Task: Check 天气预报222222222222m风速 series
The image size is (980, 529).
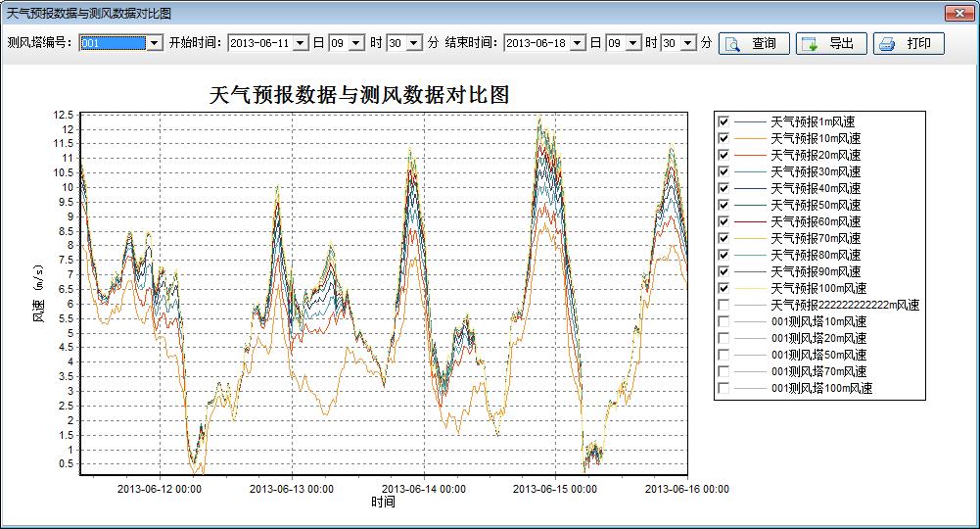Action: 723,305
